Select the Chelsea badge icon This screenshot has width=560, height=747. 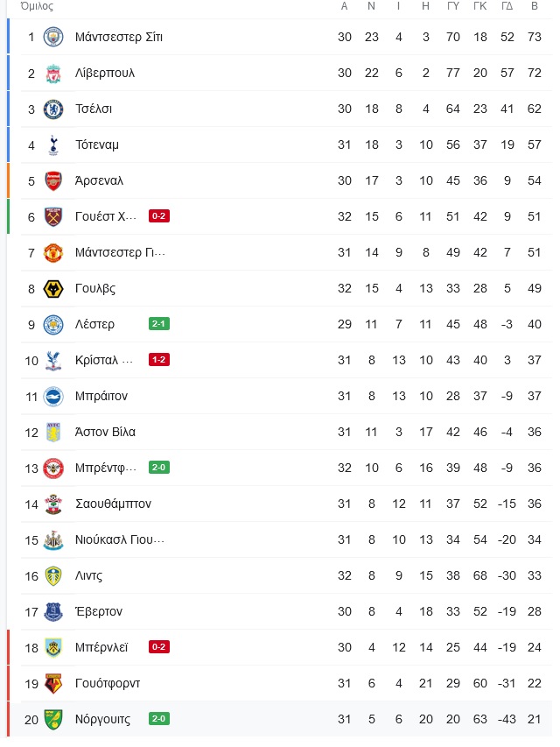pos(53,109)
